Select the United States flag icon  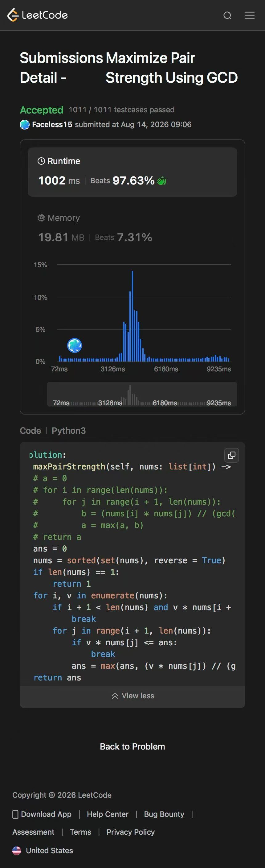point(17,850)
